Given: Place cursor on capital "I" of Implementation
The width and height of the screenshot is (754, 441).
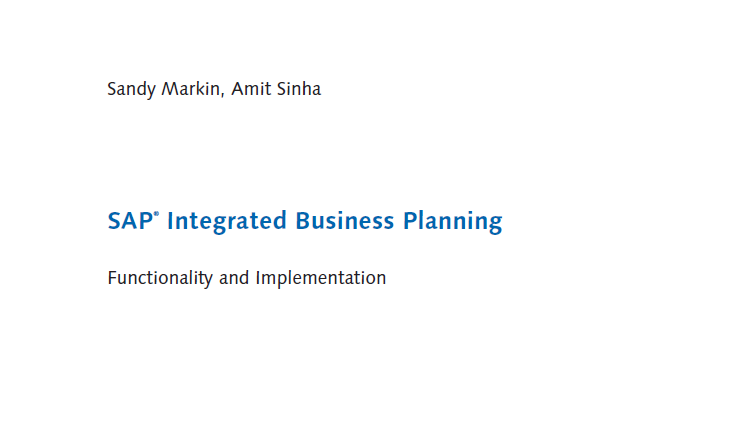Looking at the screenshot, I should coord(258,278).
